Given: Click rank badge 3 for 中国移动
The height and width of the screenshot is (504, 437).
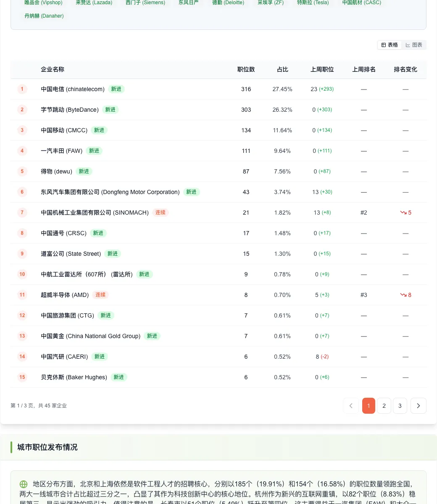Looking at the screenshot, I should pos(22,130).
